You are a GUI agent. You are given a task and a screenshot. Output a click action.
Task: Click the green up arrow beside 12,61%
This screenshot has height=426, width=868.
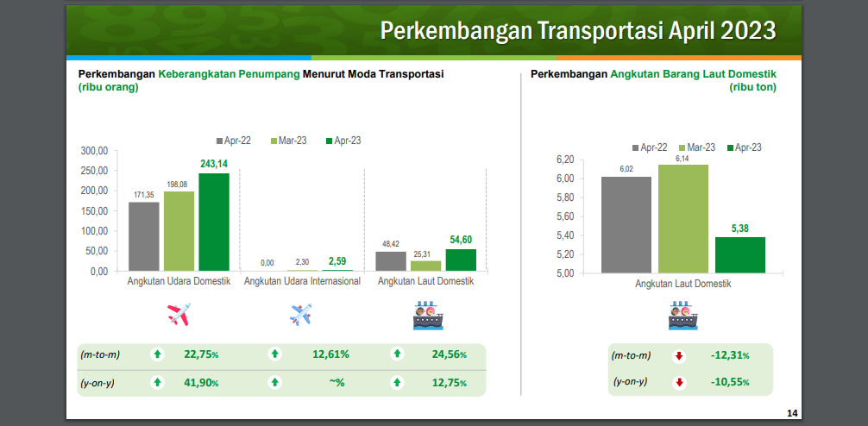click(274, 354)
